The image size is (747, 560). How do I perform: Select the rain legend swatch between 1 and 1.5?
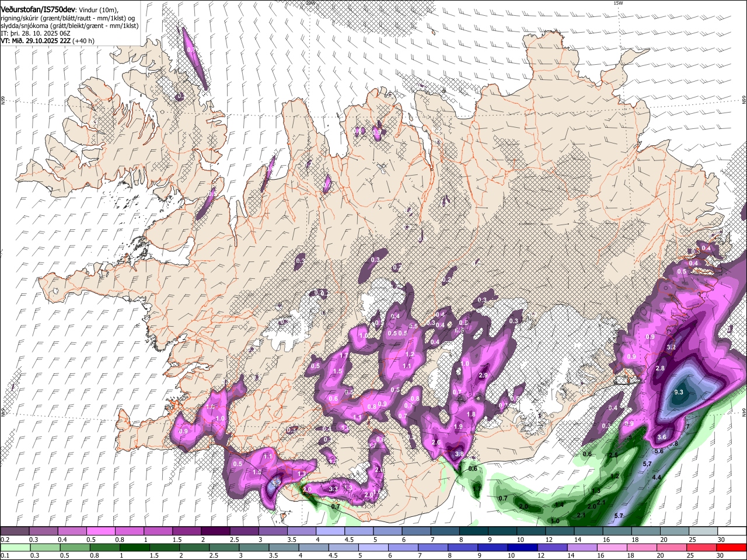pos(134,547)
